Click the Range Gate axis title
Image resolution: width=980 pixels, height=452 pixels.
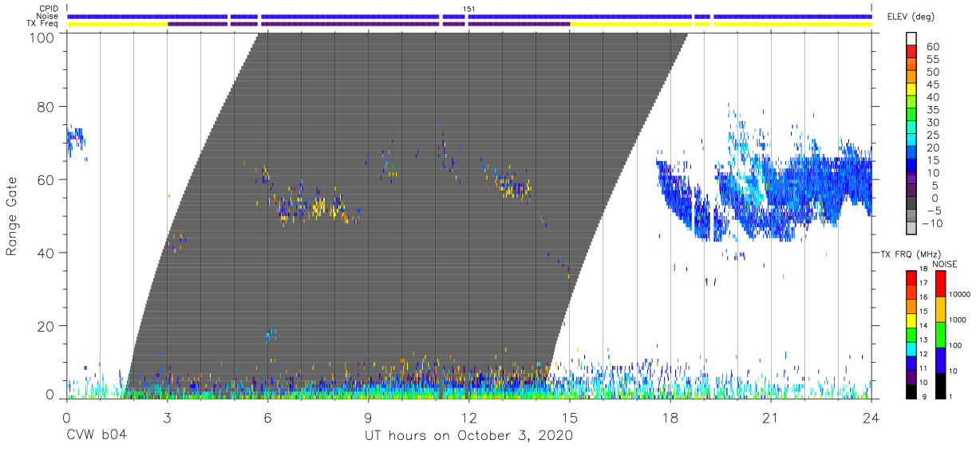tap(12, 216)
